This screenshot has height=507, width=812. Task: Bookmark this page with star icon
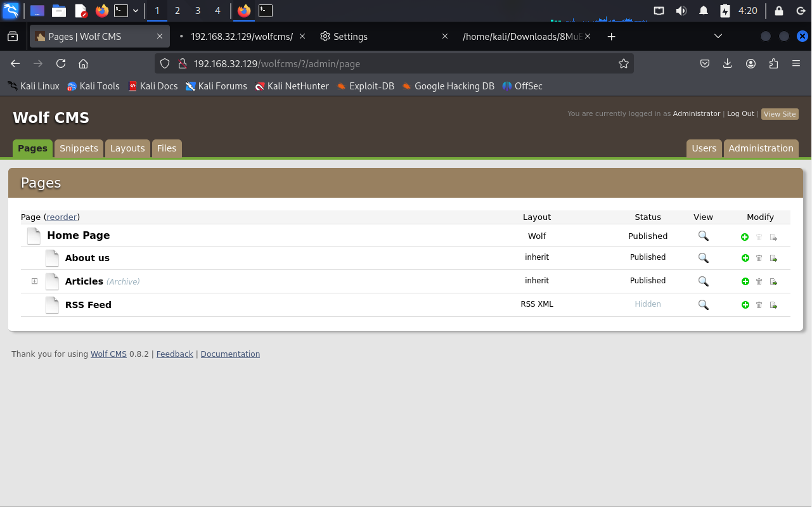click(x=624, y=63)
